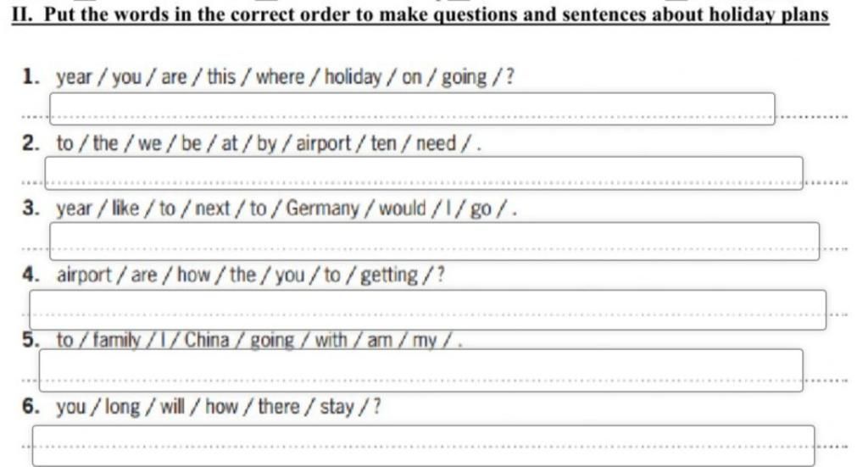Click the word 'getting' in question 4
Image resolution: width=868 pixels, height=467 pixels.
pos(389,275)
